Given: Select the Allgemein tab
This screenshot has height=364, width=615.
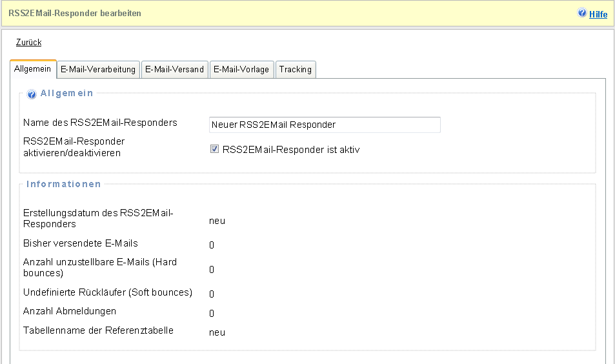Looking at the screenshot, I should click(32, 69).
